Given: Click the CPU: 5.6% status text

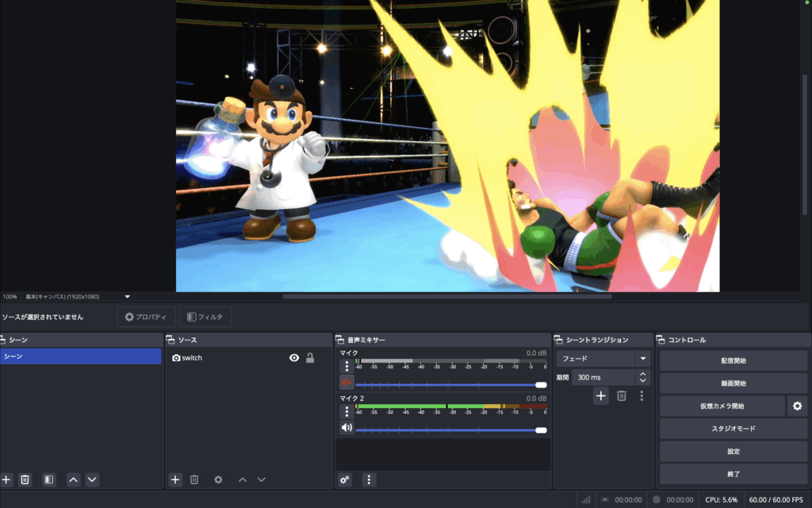Looking at the screenshot, I should point(722,500).
